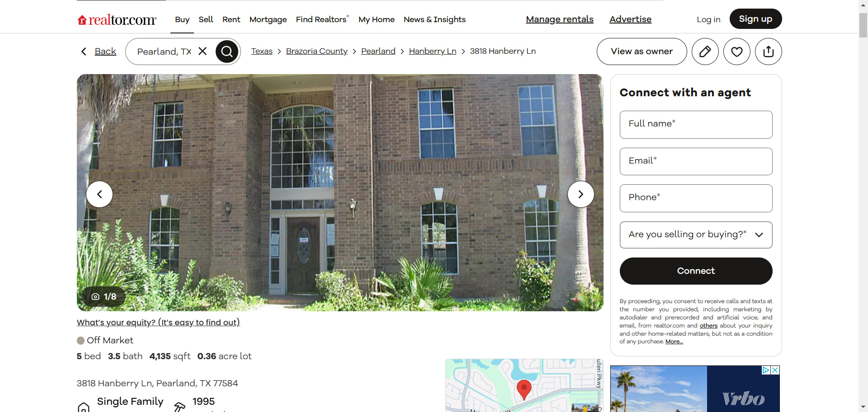Show the next listing photo

(x=580, y=194)
